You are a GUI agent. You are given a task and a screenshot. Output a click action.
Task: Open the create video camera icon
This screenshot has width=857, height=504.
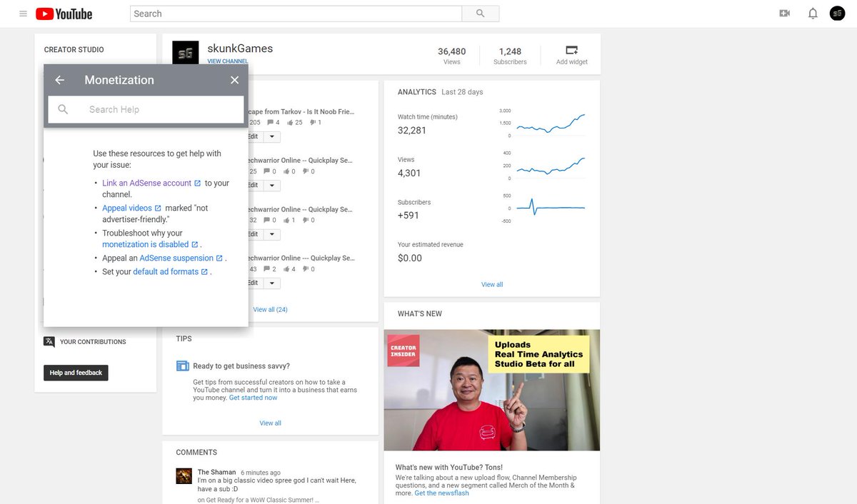pyautogui.click(x=785, y=14)
